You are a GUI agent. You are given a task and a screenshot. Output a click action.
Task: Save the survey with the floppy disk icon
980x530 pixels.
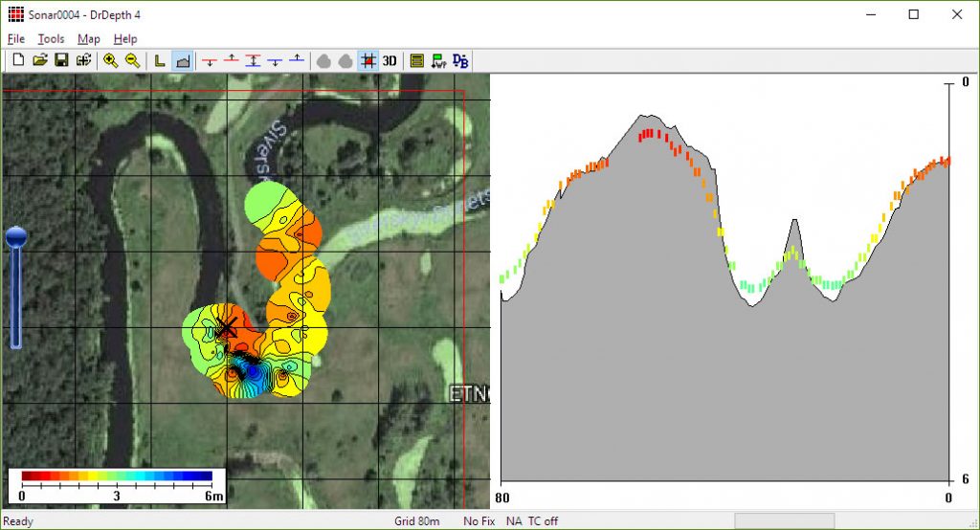(61, 60)
